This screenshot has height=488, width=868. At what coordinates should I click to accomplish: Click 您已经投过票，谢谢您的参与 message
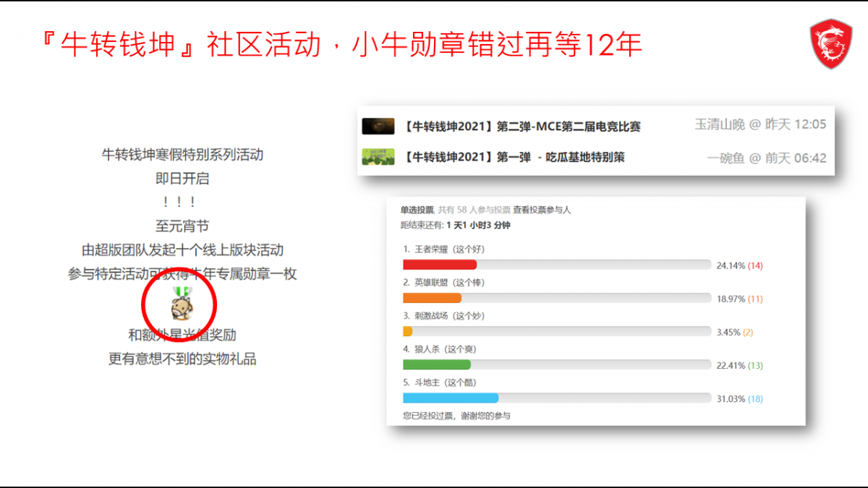(456, 416)
